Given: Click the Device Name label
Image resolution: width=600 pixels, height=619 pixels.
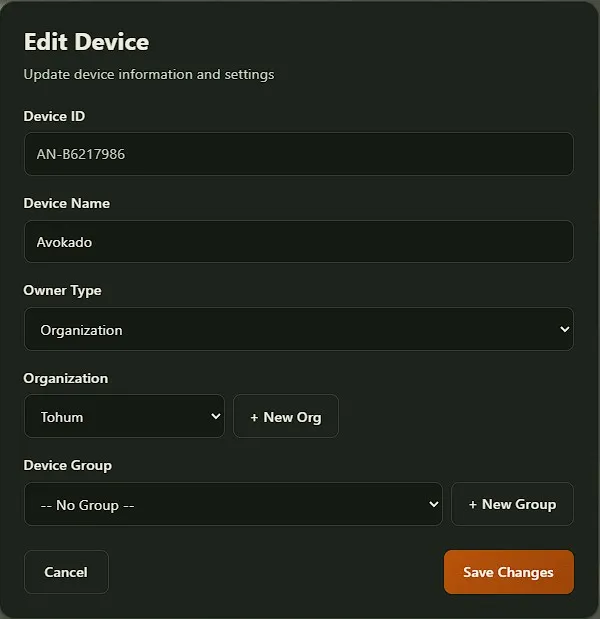Looking at the screenshot, I should pos(67,203).
